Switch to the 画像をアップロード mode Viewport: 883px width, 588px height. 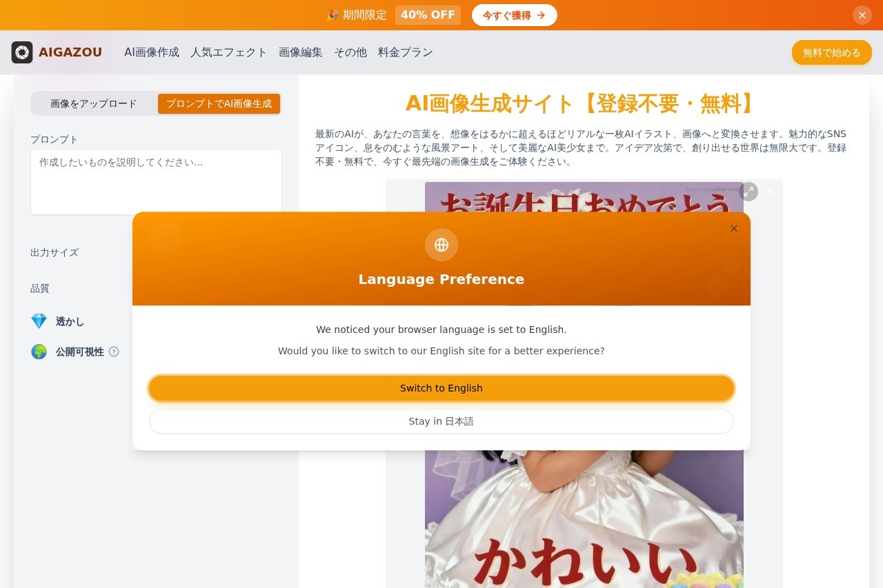pos(94,103)
